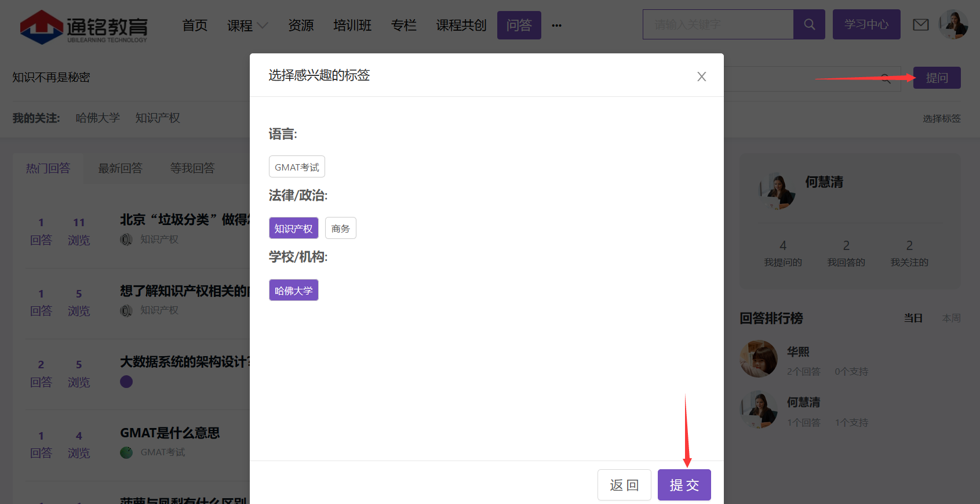Show 当日 ranking tab

tap(913, 318)
